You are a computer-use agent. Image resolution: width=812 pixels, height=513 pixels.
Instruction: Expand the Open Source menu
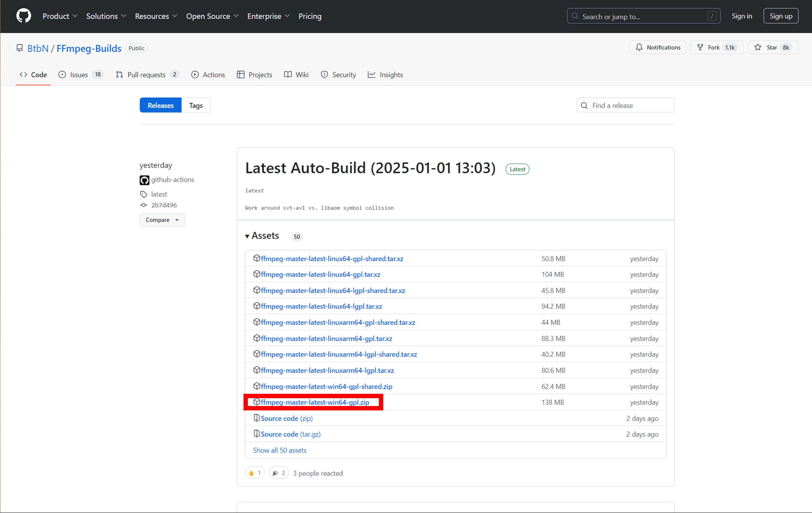click(212, 16)
